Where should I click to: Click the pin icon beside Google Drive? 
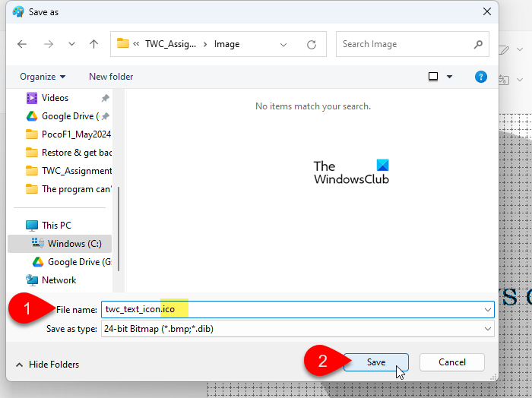[x=105, y=116]
